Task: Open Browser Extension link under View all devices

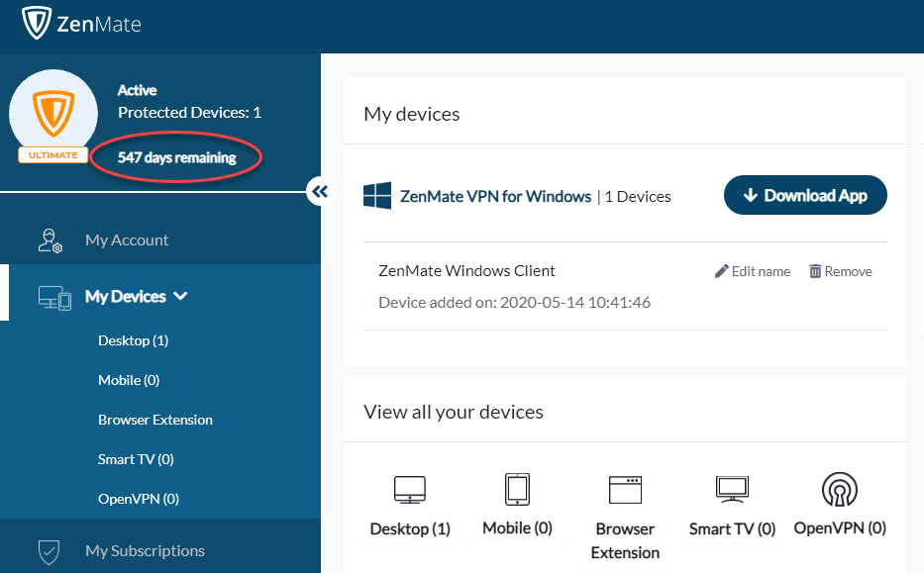Action: [x=625, y=540]
